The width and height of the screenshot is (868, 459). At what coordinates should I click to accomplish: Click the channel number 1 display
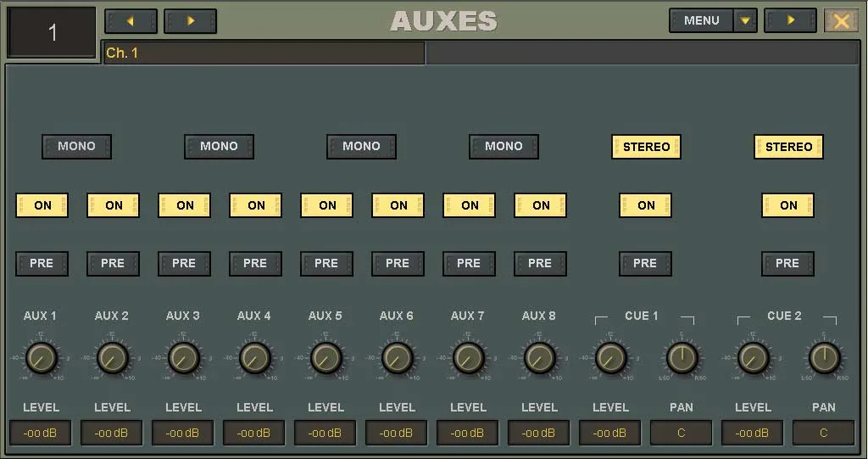coord(52,32)
